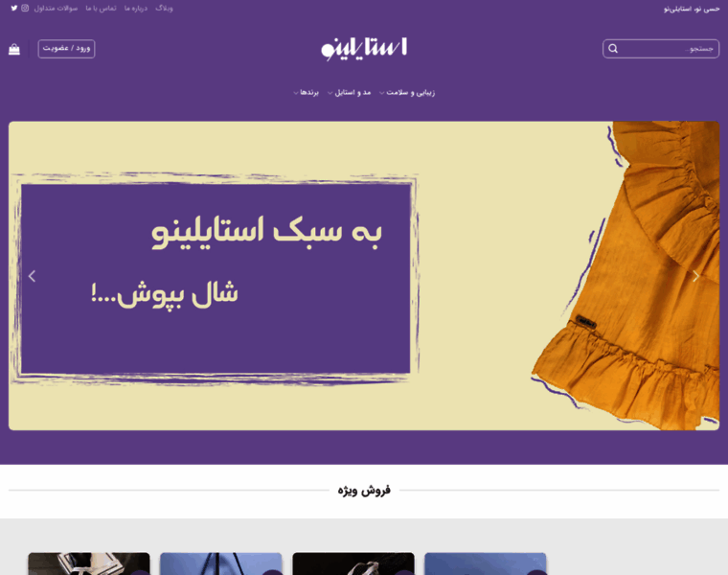The height and width of the screenshot is (575, 728).
Task: Open the تماس با ما link
Action: (x=101, y=9)
